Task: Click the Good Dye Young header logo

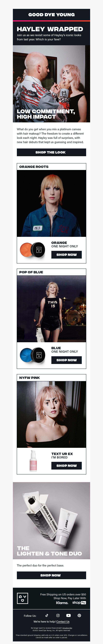Action: pyautogui.click(x=51, y=15)
